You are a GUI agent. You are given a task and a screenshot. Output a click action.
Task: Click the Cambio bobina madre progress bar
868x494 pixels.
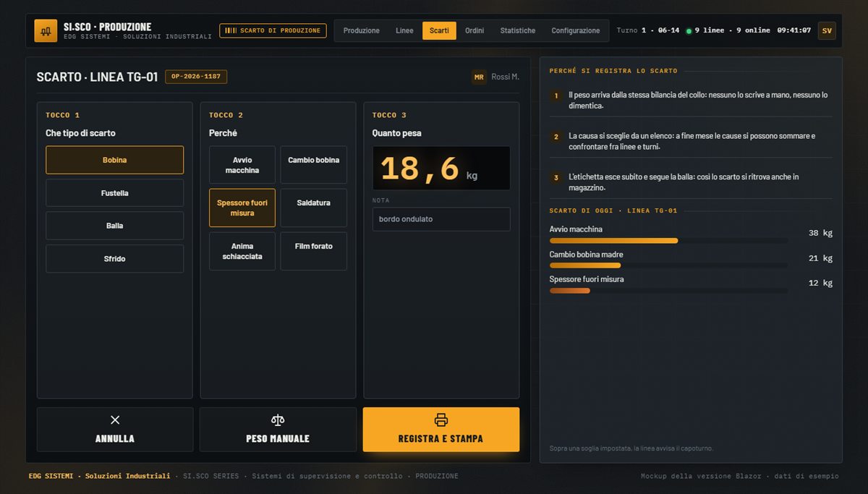[669, 265]
